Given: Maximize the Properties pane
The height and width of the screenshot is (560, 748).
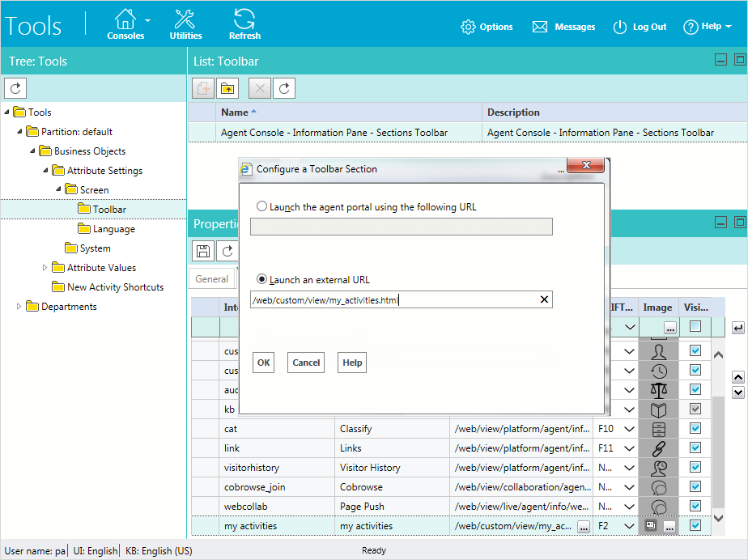Looking at the screenshot, I should [x=740, y=223].
